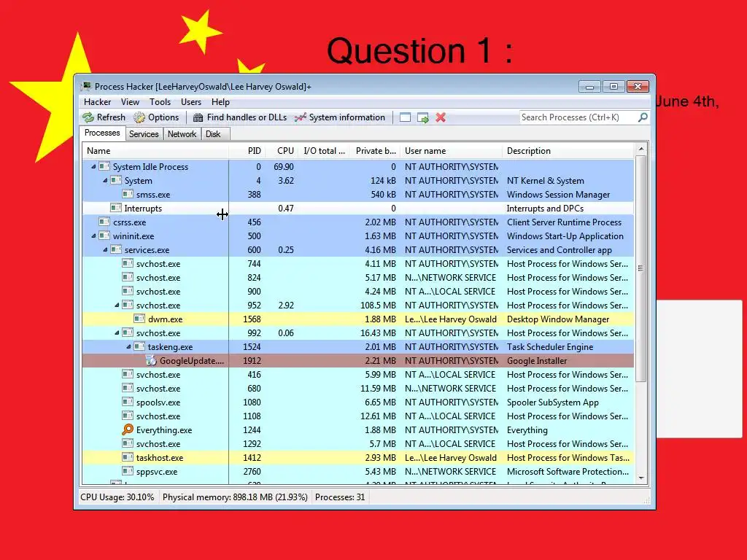Viewport: 747px width, 560px height.
Task: Sort by the I/O total column header
Action: click(324, 151)
